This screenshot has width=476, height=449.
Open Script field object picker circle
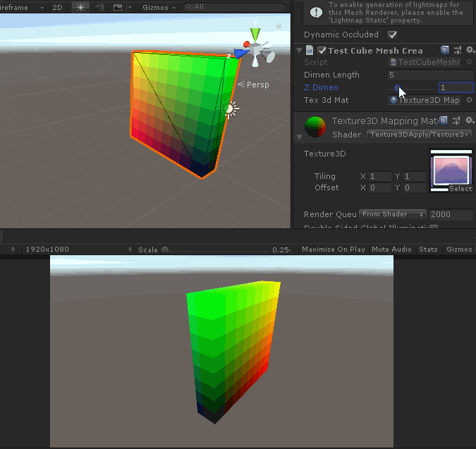tap(470, 62)
